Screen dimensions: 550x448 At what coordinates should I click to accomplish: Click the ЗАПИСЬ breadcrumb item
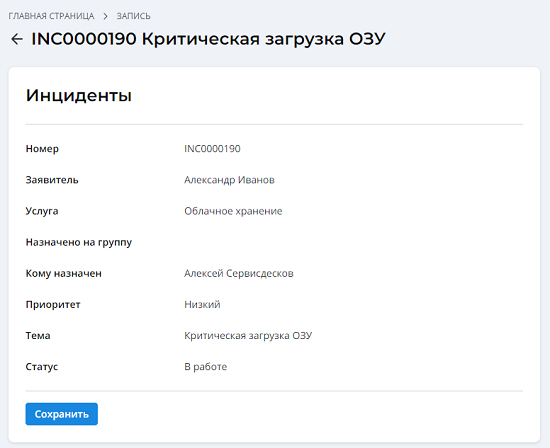133,16
